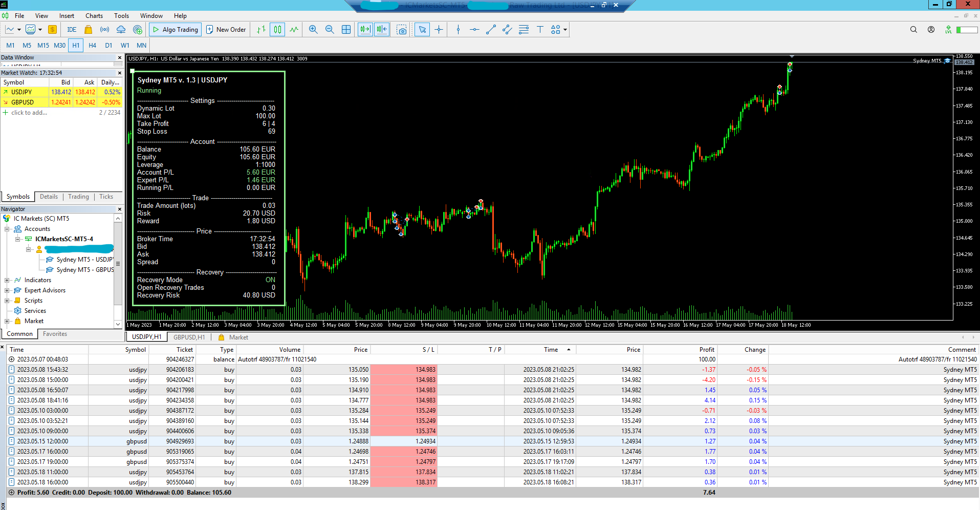Screen dimensions: 980x510
Task: Expand the Indicators tree node
Action: tap(7, 280)
